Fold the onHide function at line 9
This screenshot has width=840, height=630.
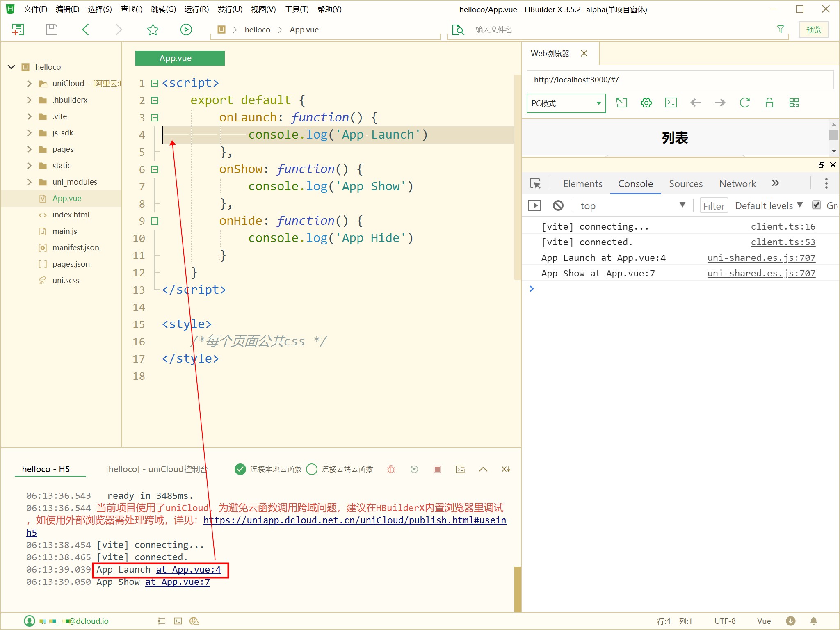[155, 221]
